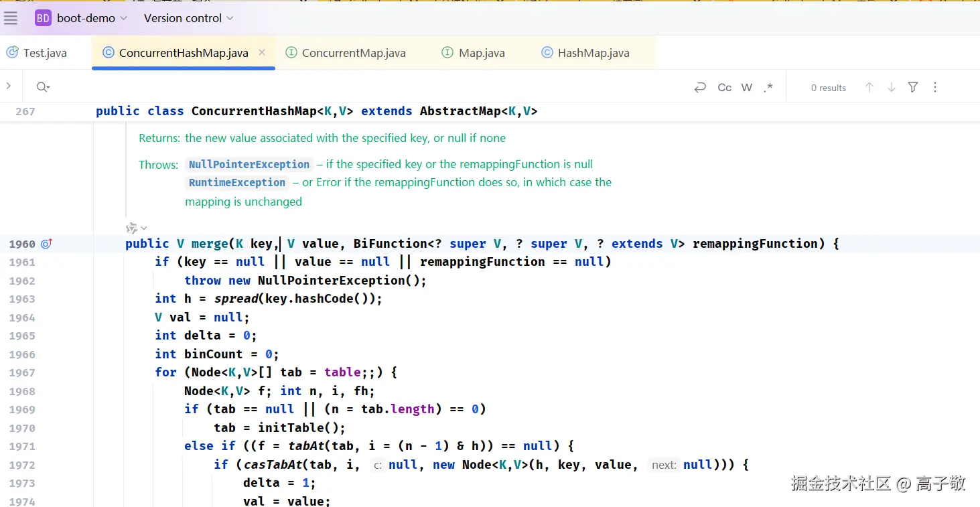The height and width of the screenshot is (507, 980).
Task: Click sticky line number 267
Action: tap(25, 111)
